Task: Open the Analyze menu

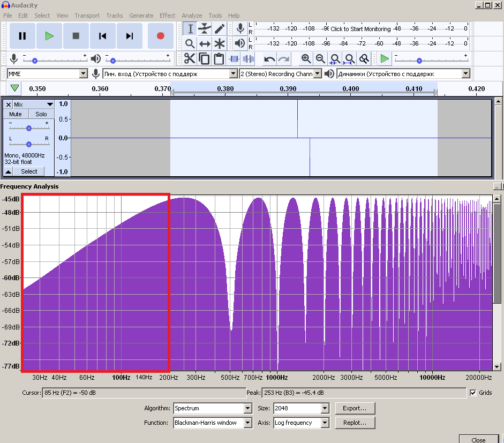Action: pos(192,16)
